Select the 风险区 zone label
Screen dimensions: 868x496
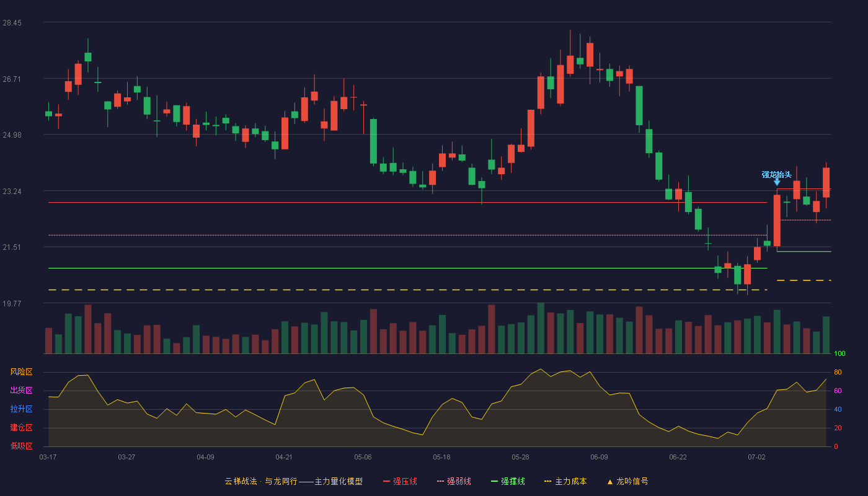tap(21, 372)
